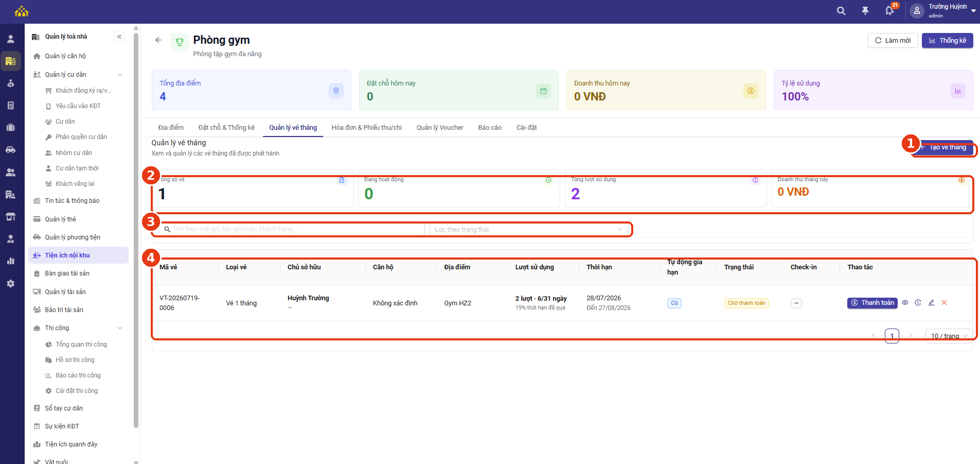Click the location pin icon on Tổng địa điểm card
This screenshot has width=980, height=464.
click(336, 91)
